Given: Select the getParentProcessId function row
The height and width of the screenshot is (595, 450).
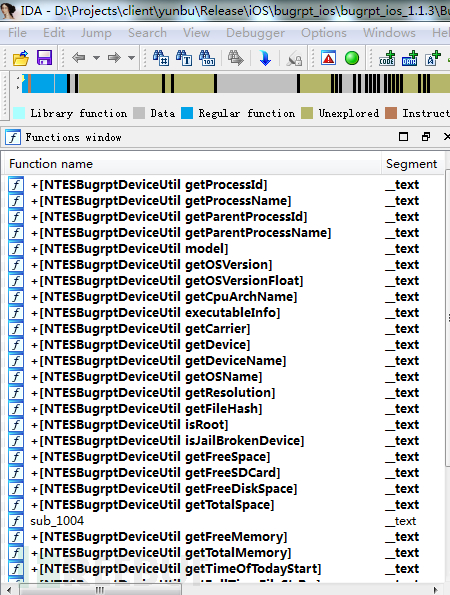Looking at the screenshot, I should point(224,217).
